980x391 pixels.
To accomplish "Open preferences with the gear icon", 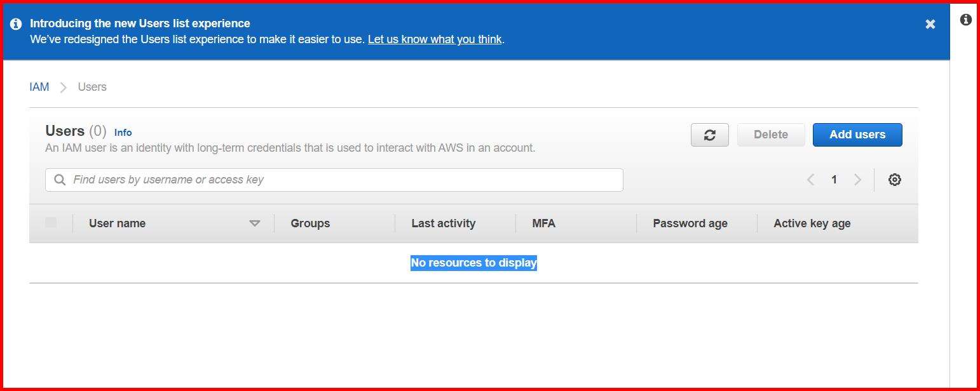I will pyautogui.click(x=894, y=180).
